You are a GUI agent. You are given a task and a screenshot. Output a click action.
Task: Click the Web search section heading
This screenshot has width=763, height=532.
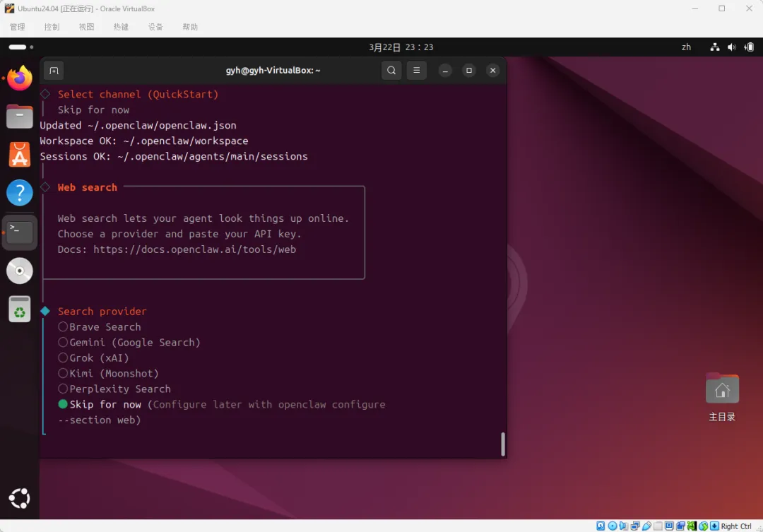tap(88, 187)
